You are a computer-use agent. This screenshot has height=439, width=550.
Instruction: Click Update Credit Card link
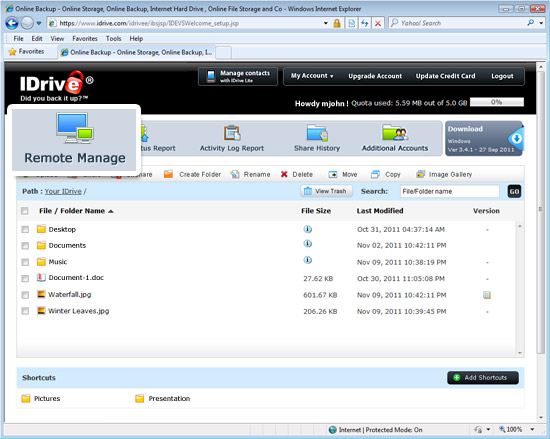[x=445, y=76]
